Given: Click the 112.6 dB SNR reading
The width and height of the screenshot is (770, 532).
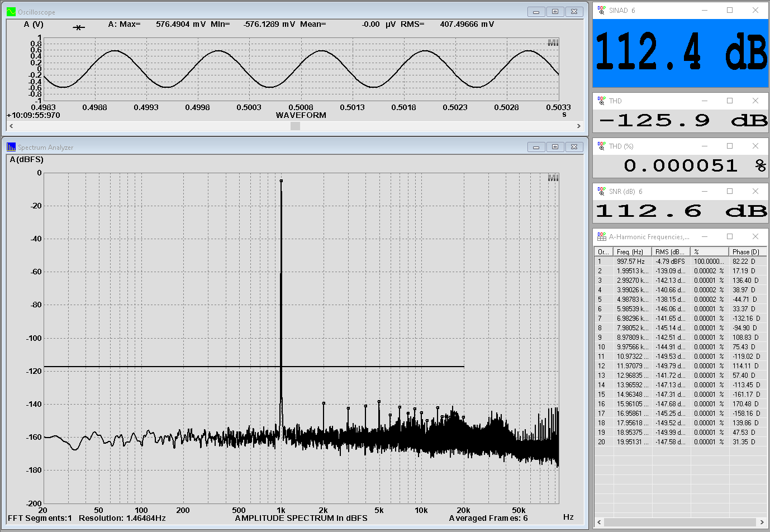Looking at the screenshot, I should 681,211.
